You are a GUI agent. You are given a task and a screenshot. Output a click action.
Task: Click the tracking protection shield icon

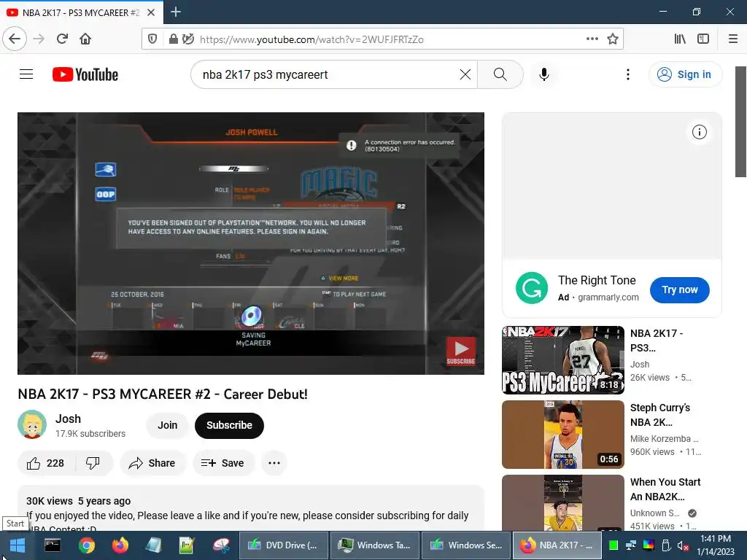point(152,39)
